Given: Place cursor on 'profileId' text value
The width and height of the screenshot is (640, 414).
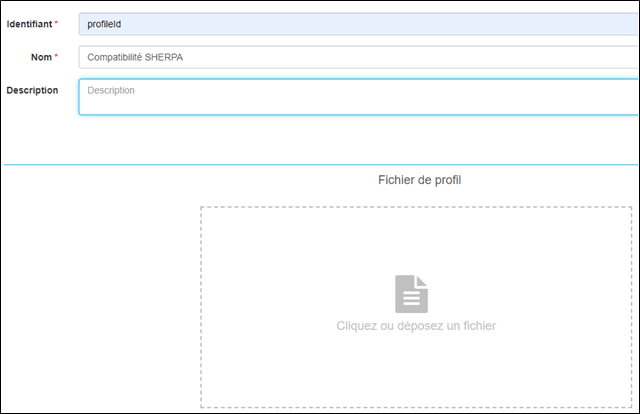Looking at the screenshot, I should pos(104,24).
